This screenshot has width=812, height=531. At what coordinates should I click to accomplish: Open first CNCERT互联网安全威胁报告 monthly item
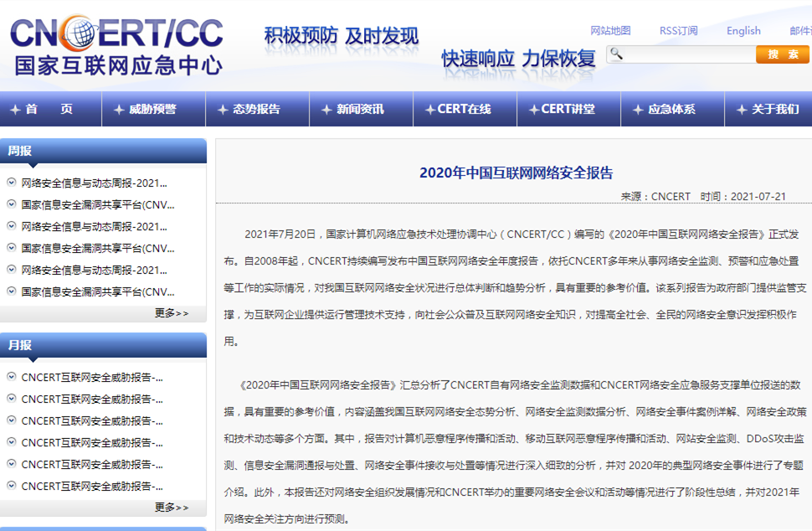point(92,377)
